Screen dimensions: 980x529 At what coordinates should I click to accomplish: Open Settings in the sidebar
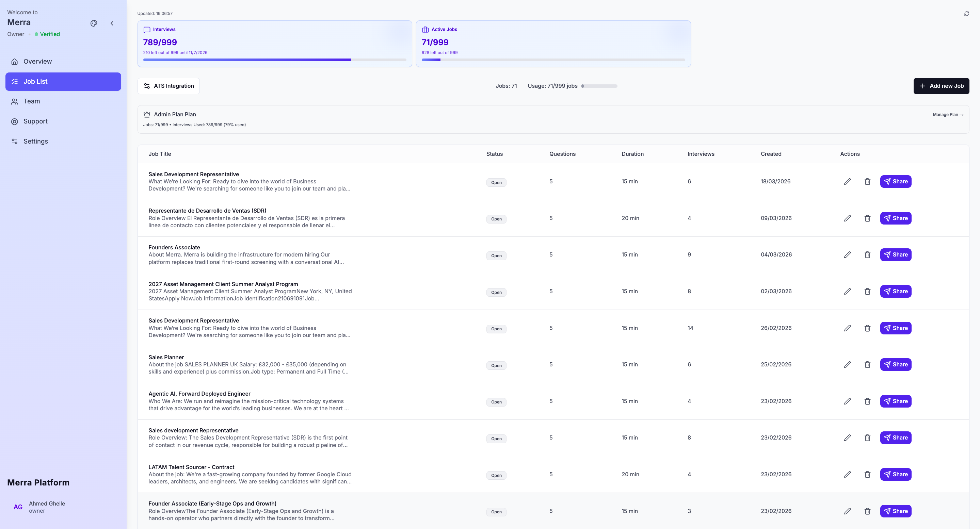35,142
